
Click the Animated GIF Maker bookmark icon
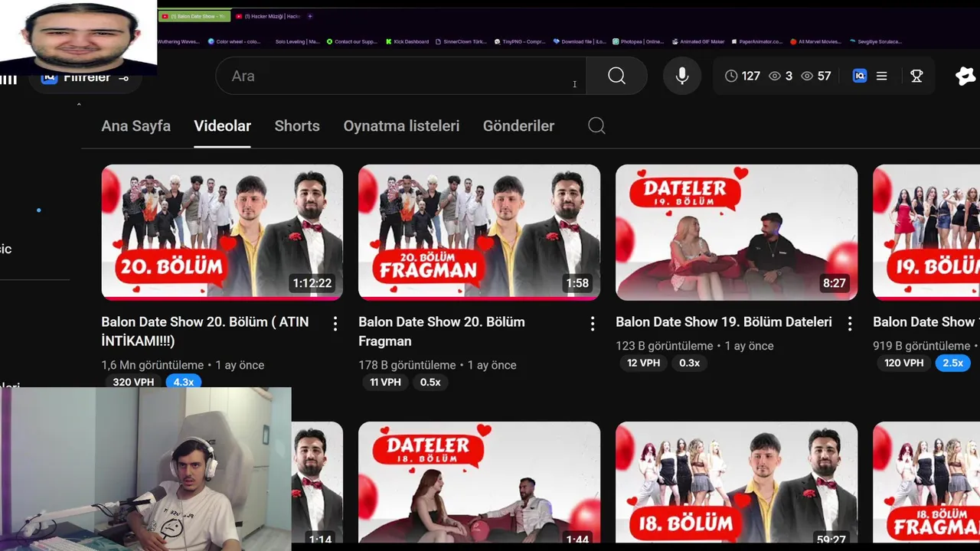point(675,41)
